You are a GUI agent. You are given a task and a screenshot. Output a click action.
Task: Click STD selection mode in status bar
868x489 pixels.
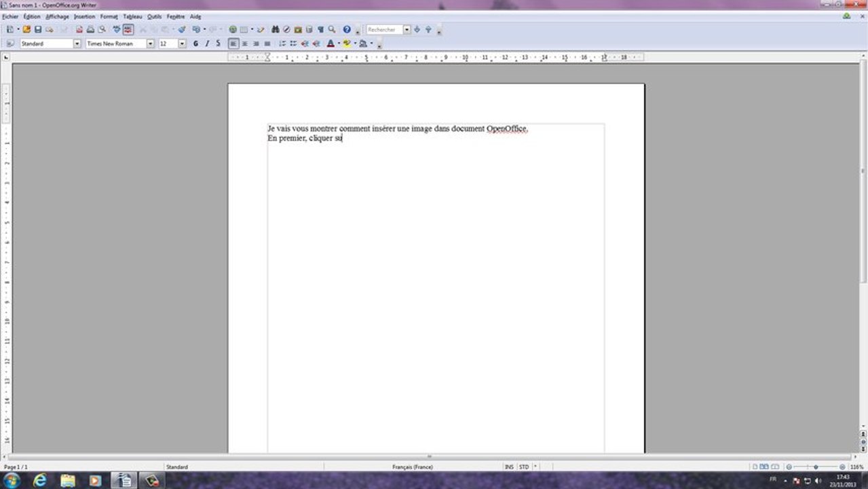tap(524, 467)
